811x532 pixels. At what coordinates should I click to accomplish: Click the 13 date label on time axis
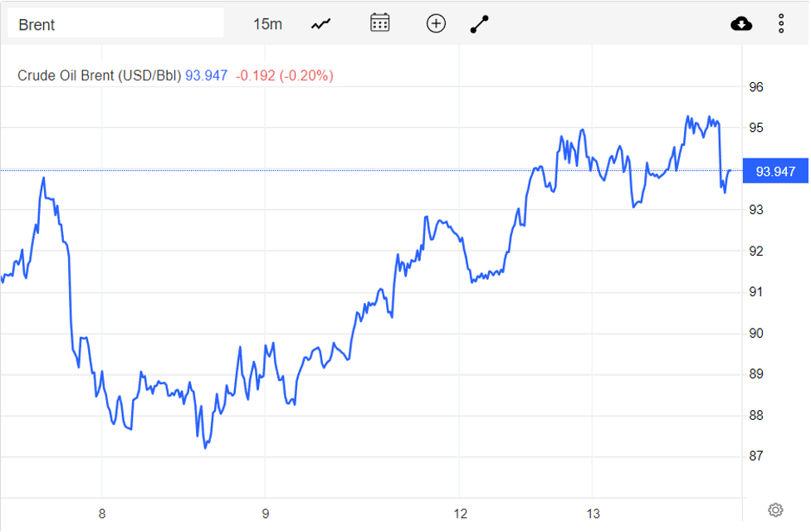591,513
